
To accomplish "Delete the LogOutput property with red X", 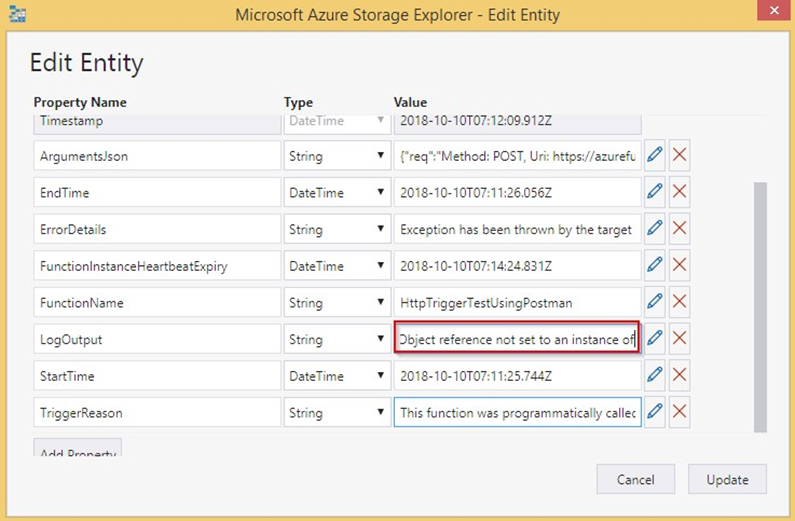I will click(x=680, y=339).
